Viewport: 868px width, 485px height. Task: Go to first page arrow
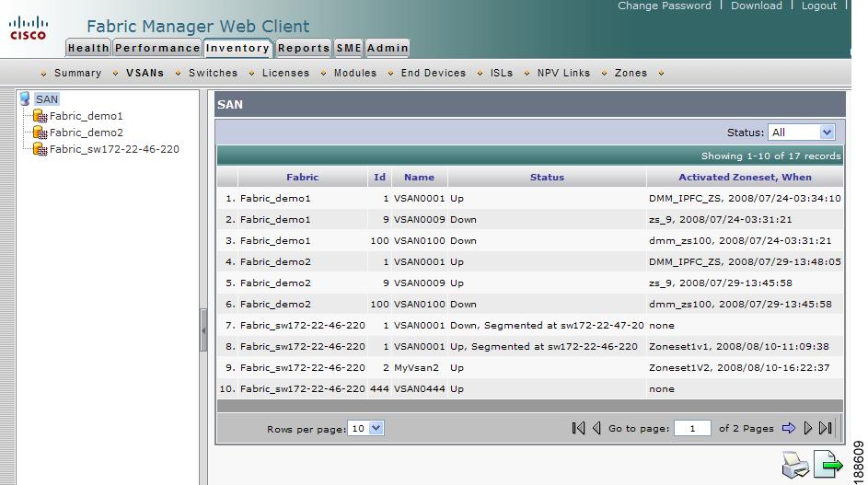coord(578,428)
